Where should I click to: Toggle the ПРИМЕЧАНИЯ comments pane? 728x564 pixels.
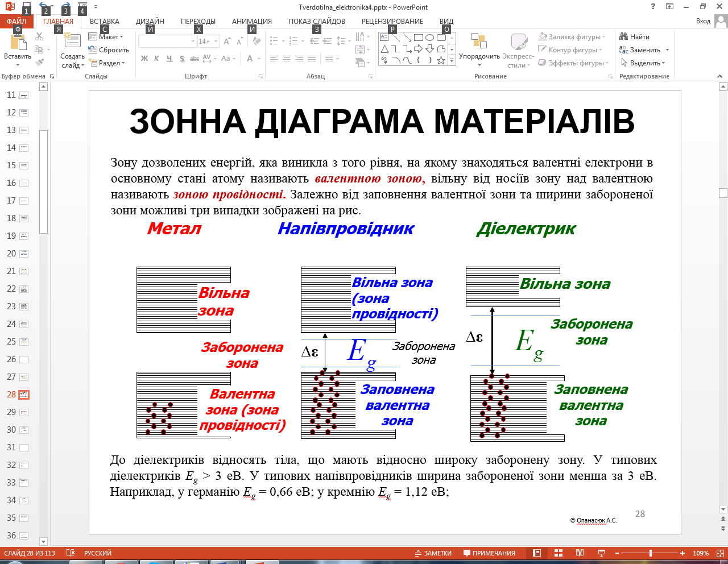489,553
